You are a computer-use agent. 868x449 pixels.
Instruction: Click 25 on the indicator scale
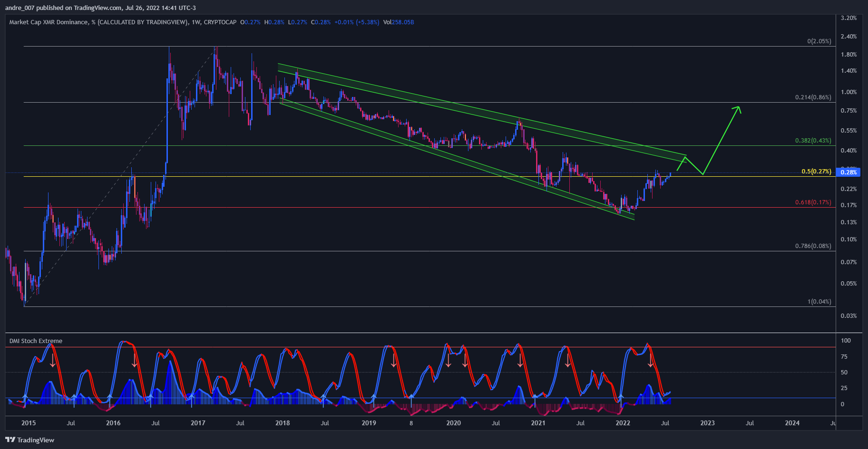pyautogui.click(x=844, y=388)
